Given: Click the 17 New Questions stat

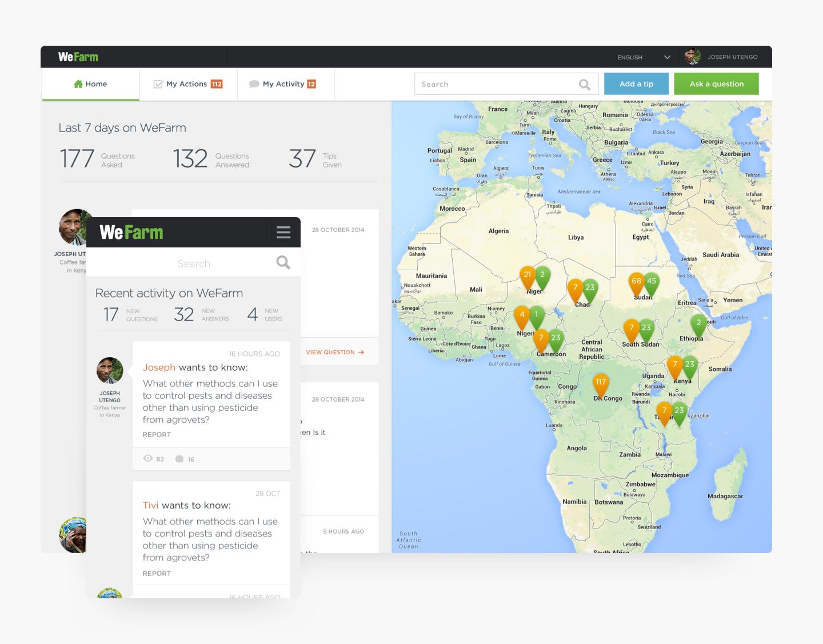Looking at the screenshot, I should point(130,314).
